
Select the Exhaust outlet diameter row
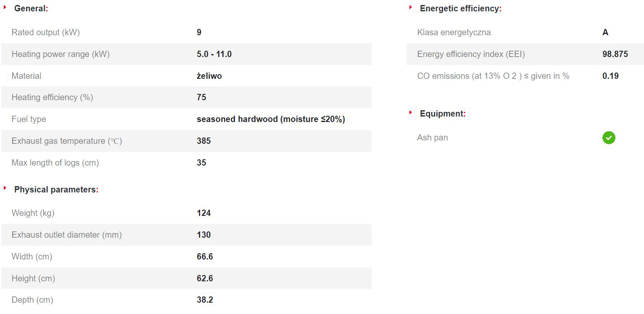click(186, 235)
